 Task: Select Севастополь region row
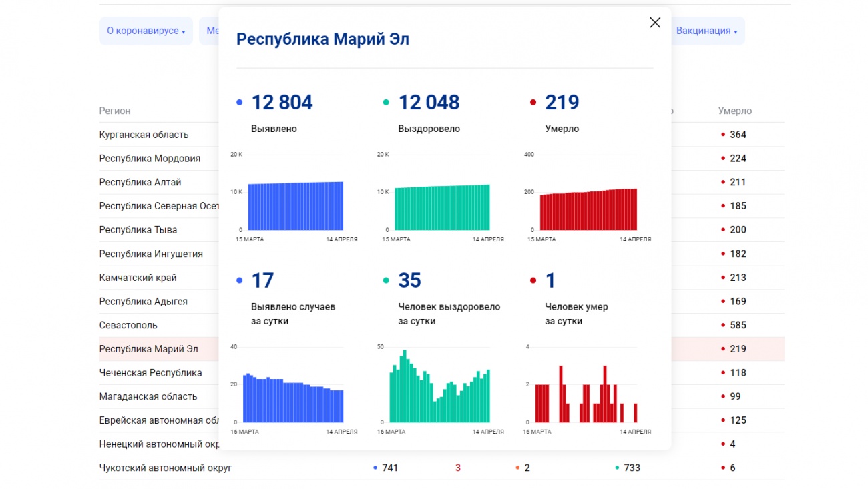click(128, 326)
